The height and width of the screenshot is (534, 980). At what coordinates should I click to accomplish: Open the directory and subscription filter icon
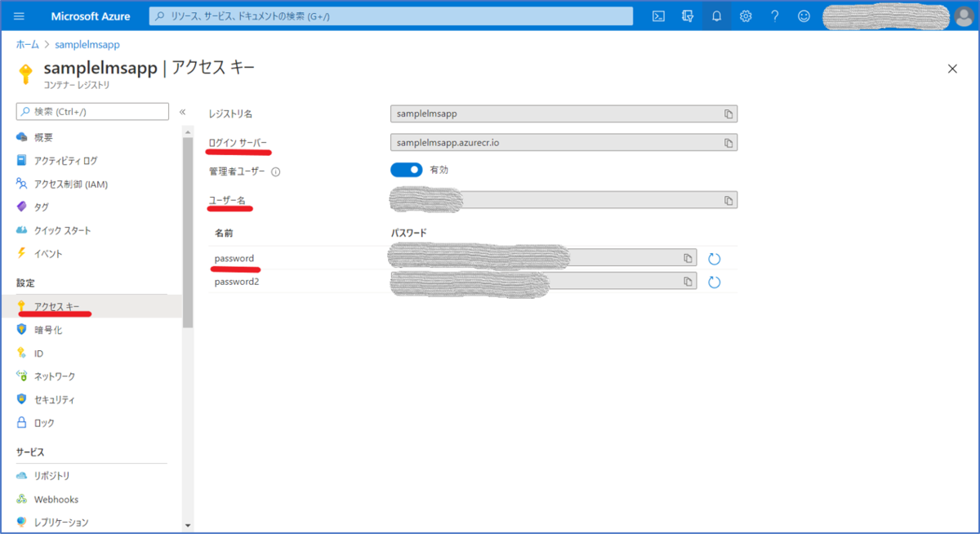pos(688,16)
